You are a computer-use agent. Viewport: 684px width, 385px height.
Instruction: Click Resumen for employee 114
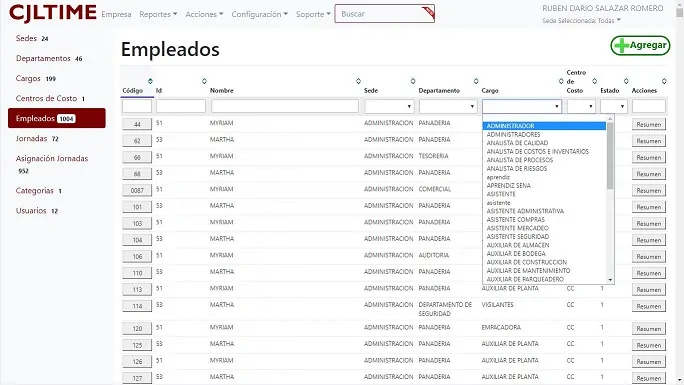(x=649, y=307)
